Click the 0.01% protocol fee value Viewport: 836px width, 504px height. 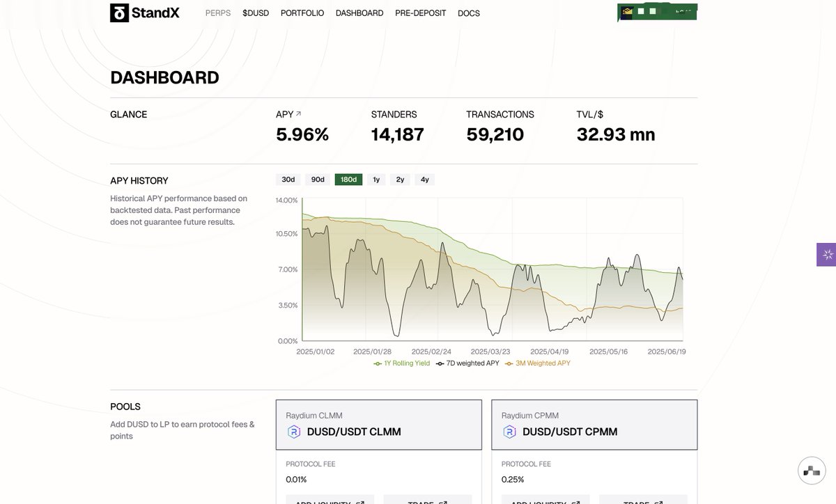coord(296,480)
